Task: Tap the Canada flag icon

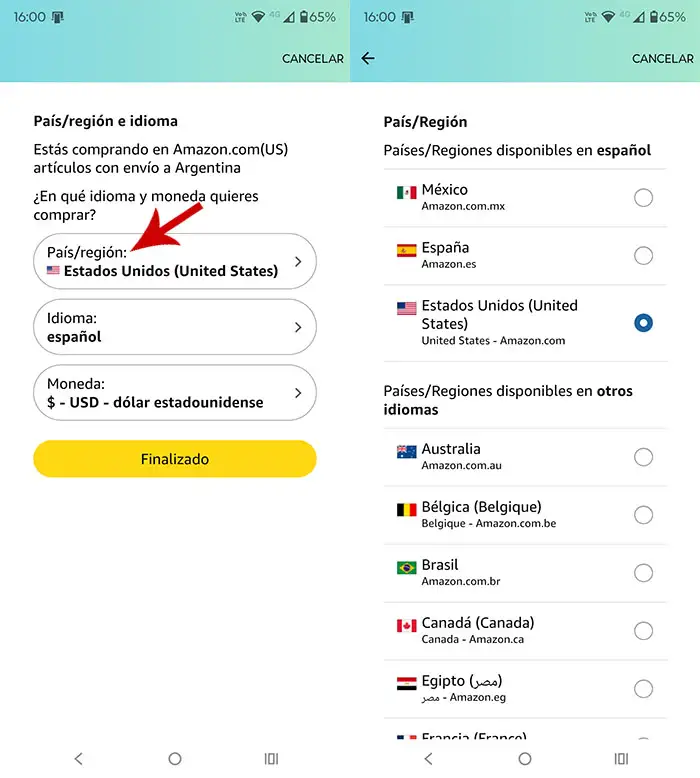Action: (406, 626)
